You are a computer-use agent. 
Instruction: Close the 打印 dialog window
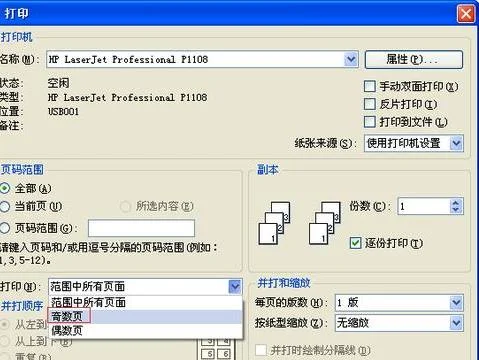coord(466,14)
